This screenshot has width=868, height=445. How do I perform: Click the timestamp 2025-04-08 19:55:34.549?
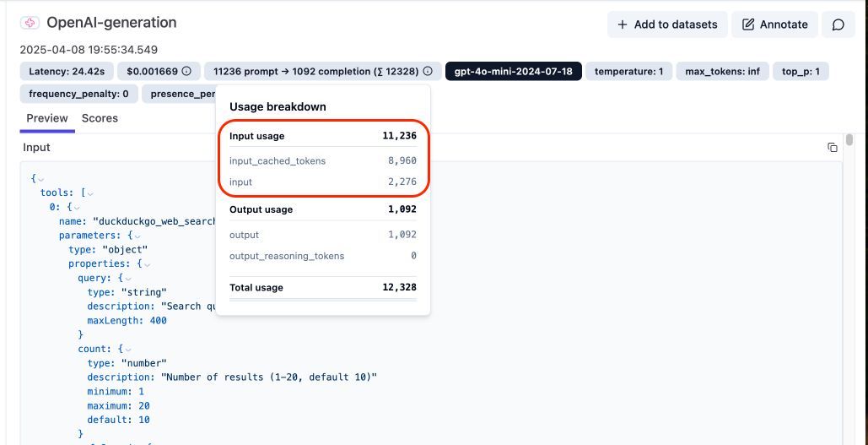89,49
